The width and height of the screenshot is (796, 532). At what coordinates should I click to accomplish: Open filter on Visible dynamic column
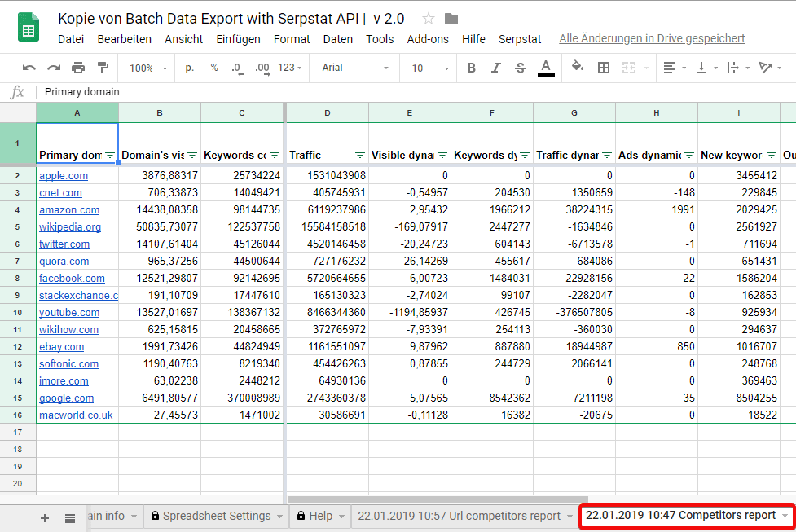pos(442,156)
